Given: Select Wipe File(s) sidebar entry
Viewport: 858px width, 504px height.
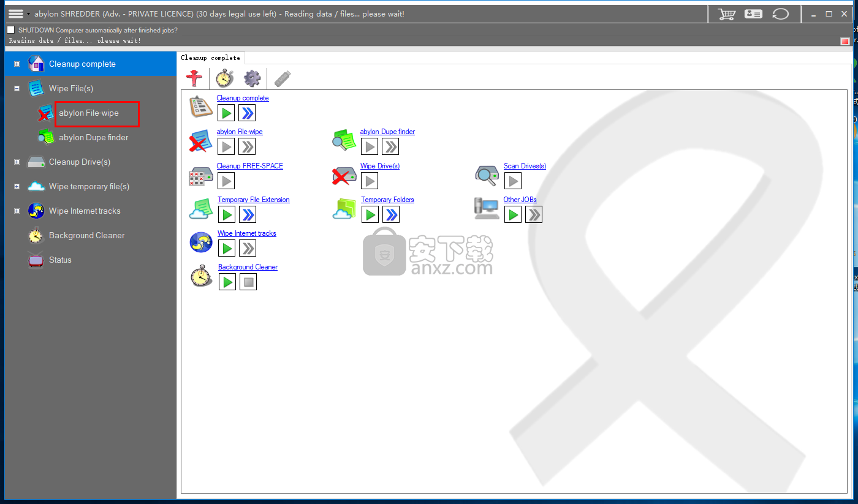Looking at the screenshot, I should (71, 88).
